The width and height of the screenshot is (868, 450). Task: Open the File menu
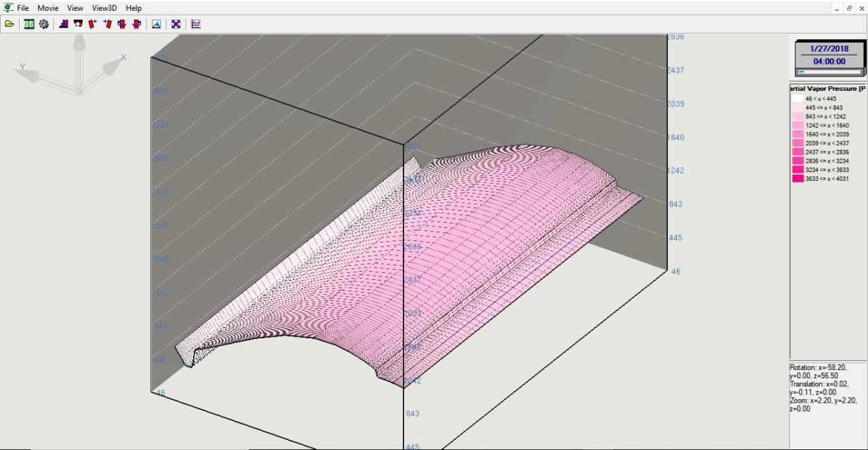pyautogui.click(x=23, y=8)
